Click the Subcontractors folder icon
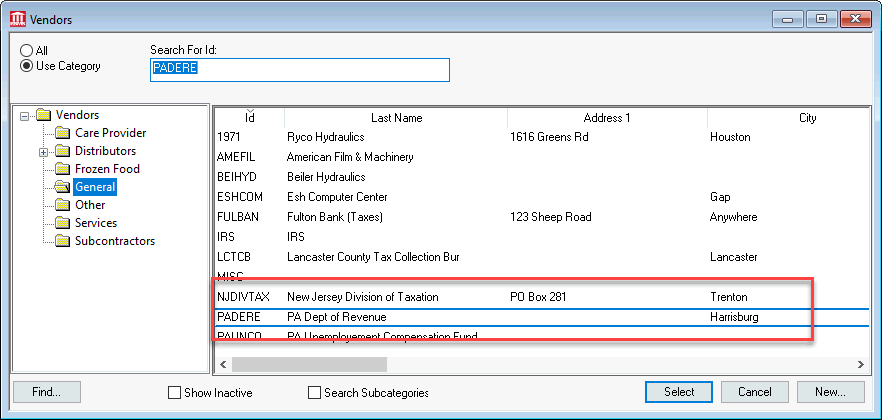This screenshot has height=420, width=882. coord(62,241)
